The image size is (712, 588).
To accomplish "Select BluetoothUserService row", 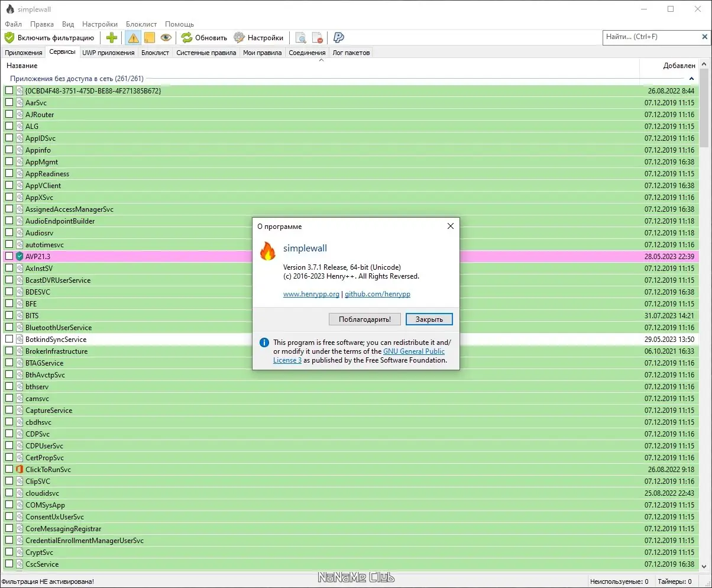I will tap(350, 327).
